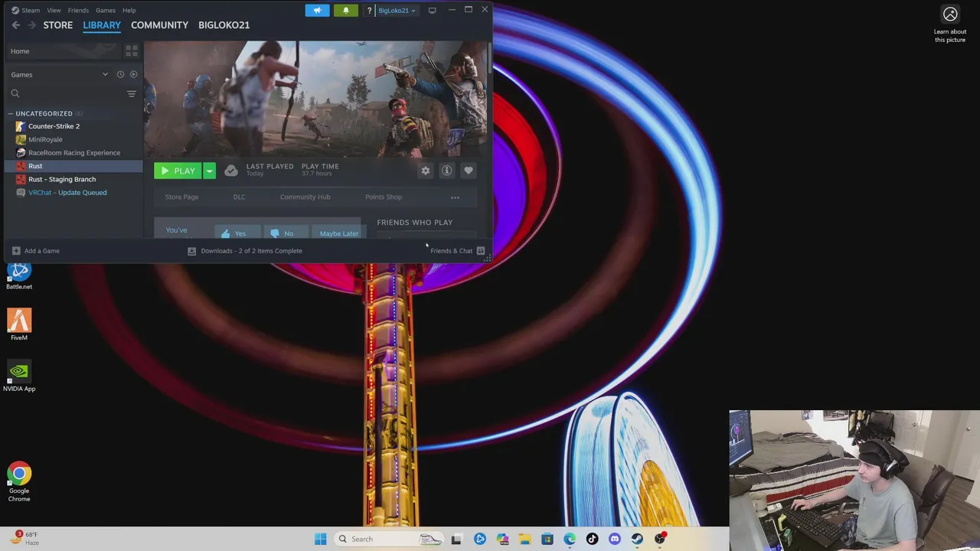Screen dimensions: 980x551
Task: Open Rust Points Shop link
Action: [x=384, y=197]
